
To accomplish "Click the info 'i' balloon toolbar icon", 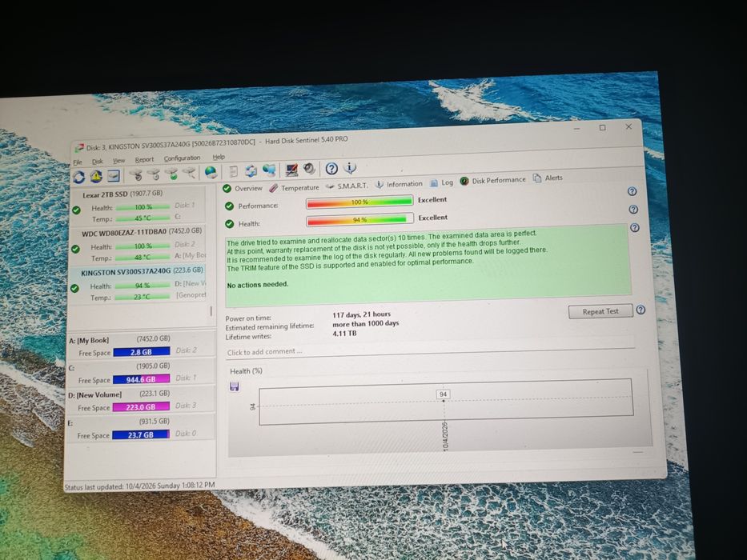I will point(350,168).
